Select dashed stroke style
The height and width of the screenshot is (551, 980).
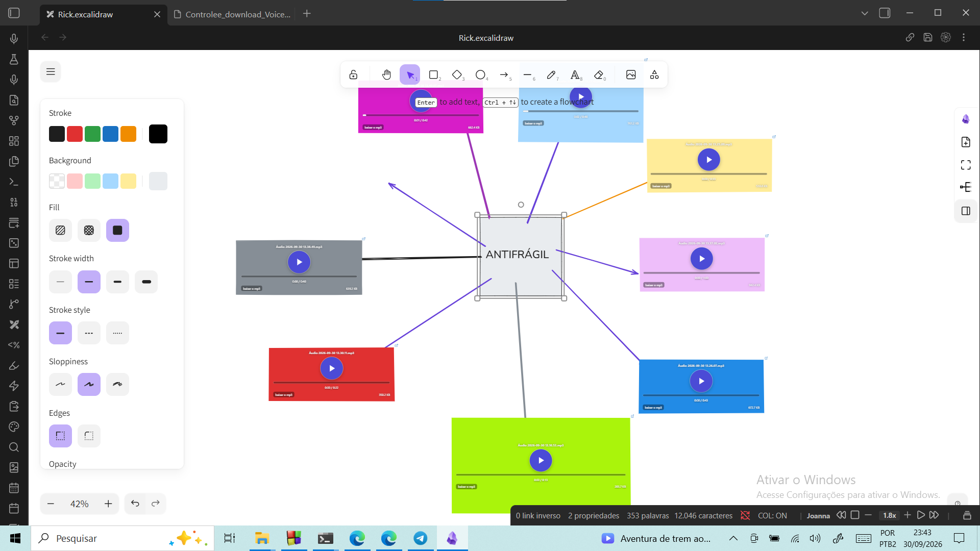click(89, 333)
